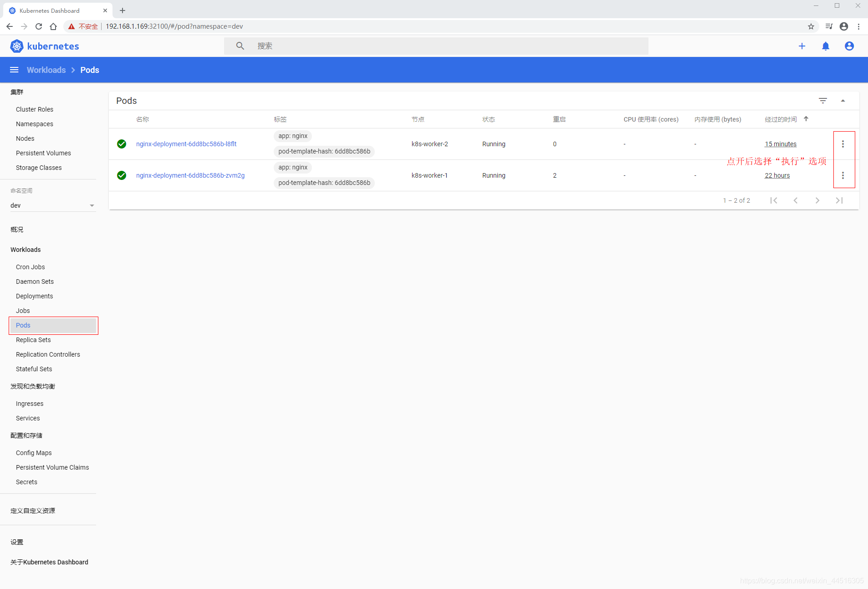
Task: Go to last page of pods
Action: click(x=839, y=200)
